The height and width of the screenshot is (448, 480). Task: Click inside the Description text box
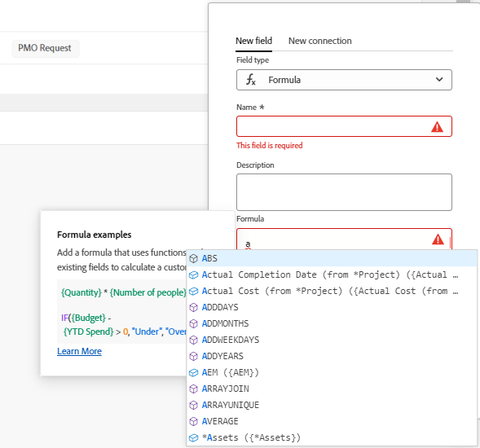[344, 192]
